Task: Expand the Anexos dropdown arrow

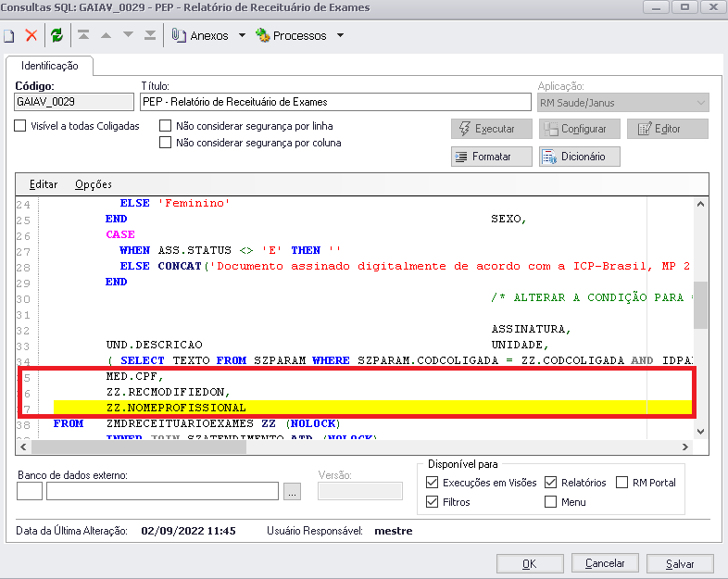Action: click(x=242, y=36)
